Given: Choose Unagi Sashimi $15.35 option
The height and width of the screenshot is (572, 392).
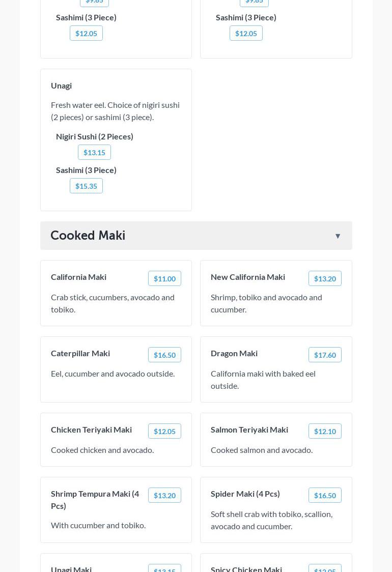Looking at the screenshot, I should [86, 186].
